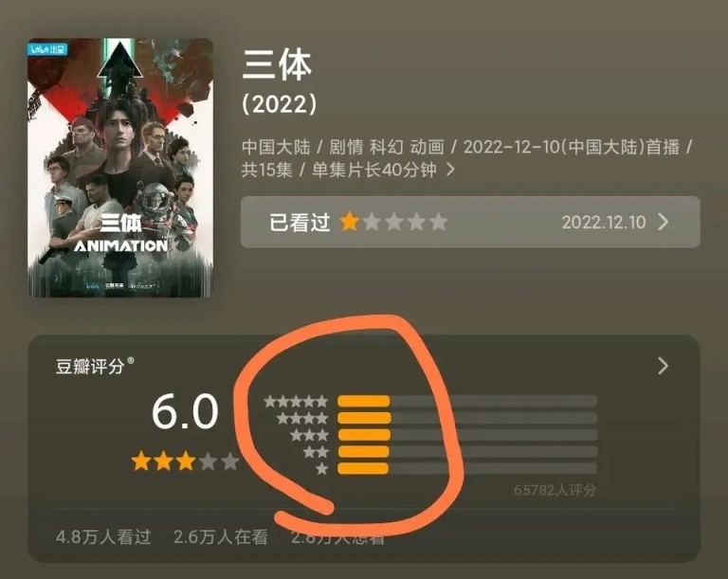728x579 pixels.
Task: Open the chevron in the 豆瓣评分 card
Action: 664,366
